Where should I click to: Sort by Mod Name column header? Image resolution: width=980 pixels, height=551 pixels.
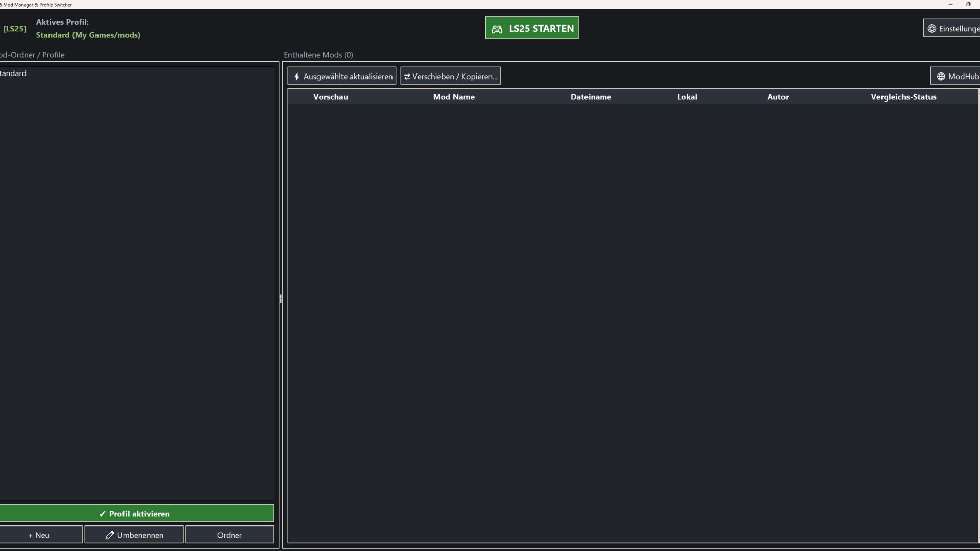(454, 97)
